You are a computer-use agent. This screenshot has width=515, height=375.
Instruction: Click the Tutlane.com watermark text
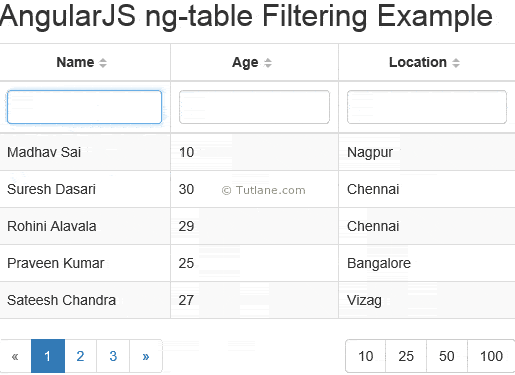click(263, 190)
